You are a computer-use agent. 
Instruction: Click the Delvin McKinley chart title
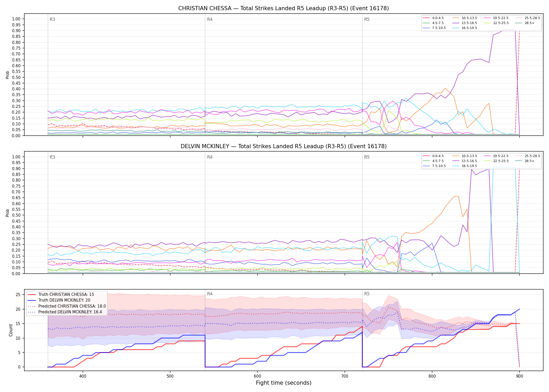(x=283, y=146)
